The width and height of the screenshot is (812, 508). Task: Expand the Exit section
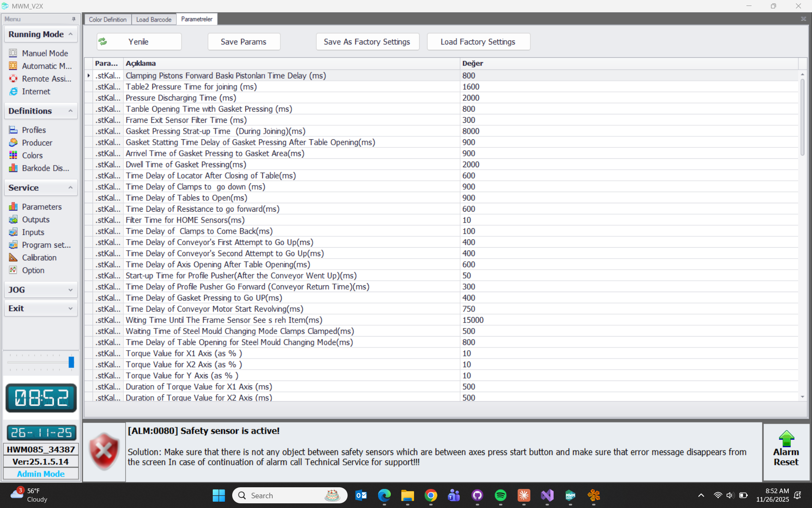coord(70,309)
